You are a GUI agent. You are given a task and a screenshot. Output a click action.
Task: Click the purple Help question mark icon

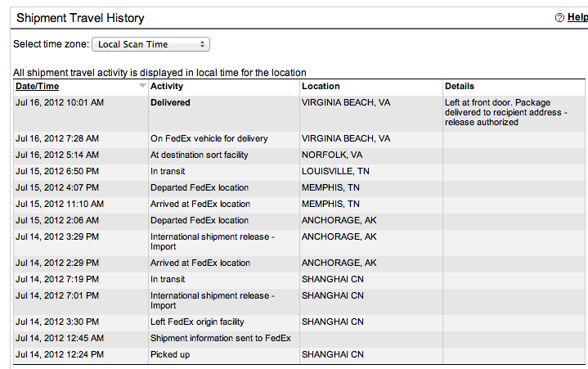click(559, 18)
